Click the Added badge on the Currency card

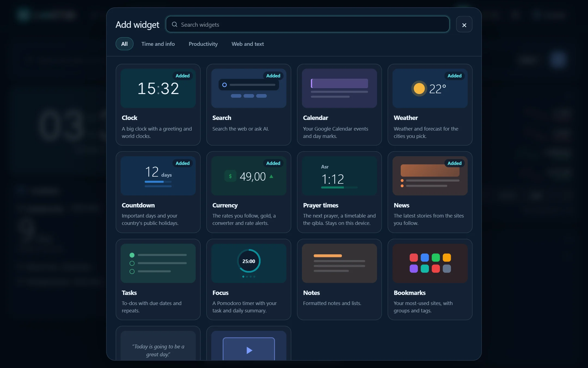pyautogui.click(x=273, y=163)
